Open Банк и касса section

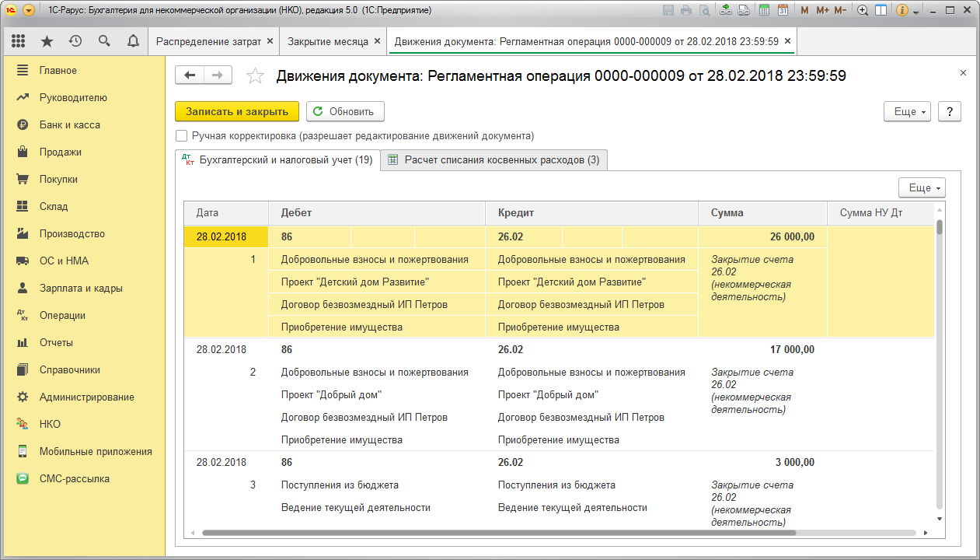click(70, 124)
